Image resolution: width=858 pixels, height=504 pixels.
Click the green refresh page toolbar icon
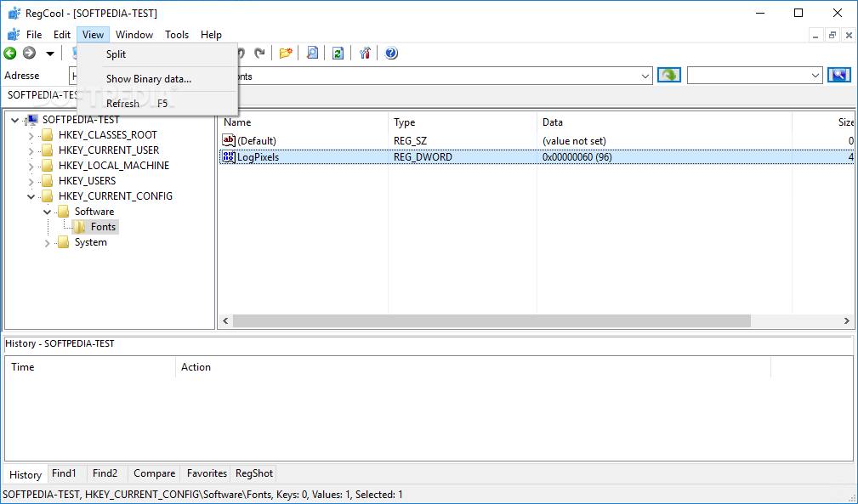coord(338,53)
